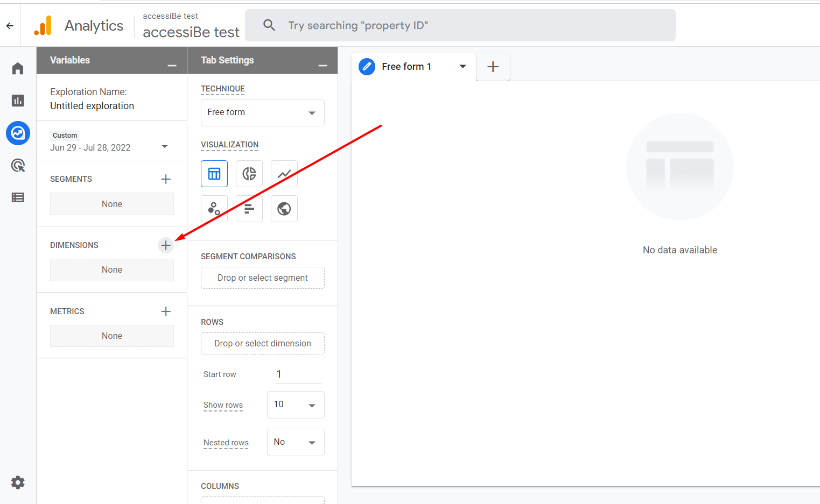Screen dimensions: 820x504
Task: Select the table visualization icon
Action: coord(214,174)
